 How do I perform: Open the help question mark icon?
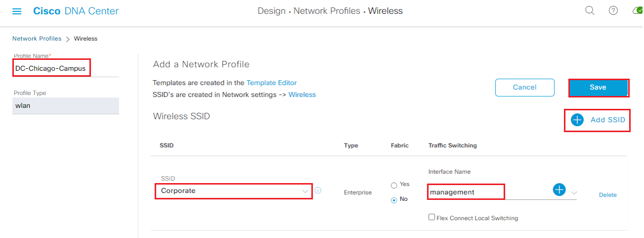613,10
